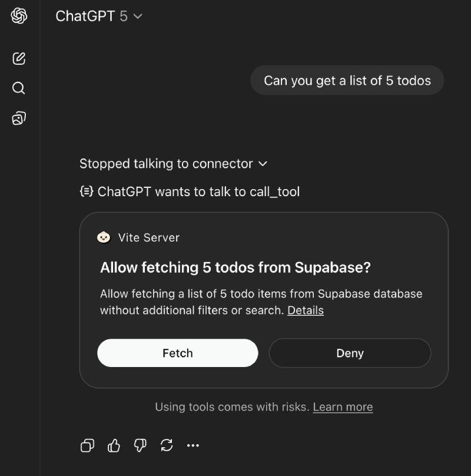Click the ChatGPT logo in sidebar
The width and height of the screenshot is (471, 476).
click(x=19, y=16)
